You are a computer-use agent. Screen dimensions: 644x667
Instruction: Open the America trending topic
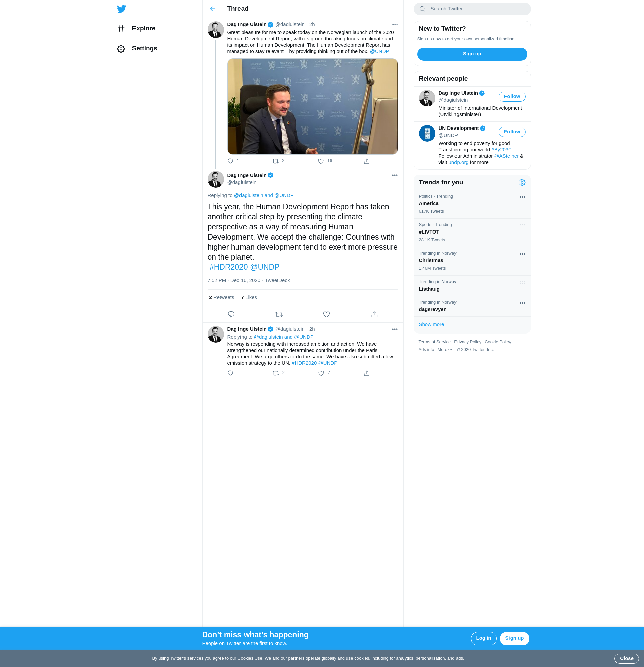(472, 204)
